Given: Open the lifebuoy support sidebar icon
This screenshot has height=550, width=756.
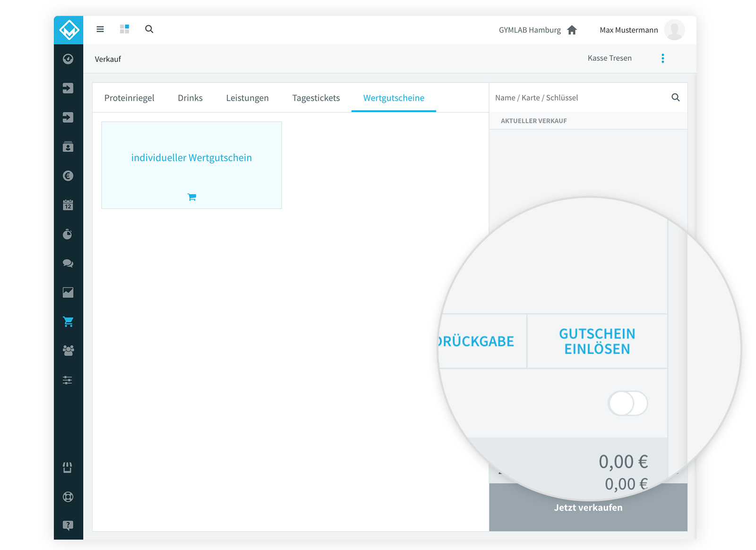Looking at the screenshot, I should click(68, 497).
